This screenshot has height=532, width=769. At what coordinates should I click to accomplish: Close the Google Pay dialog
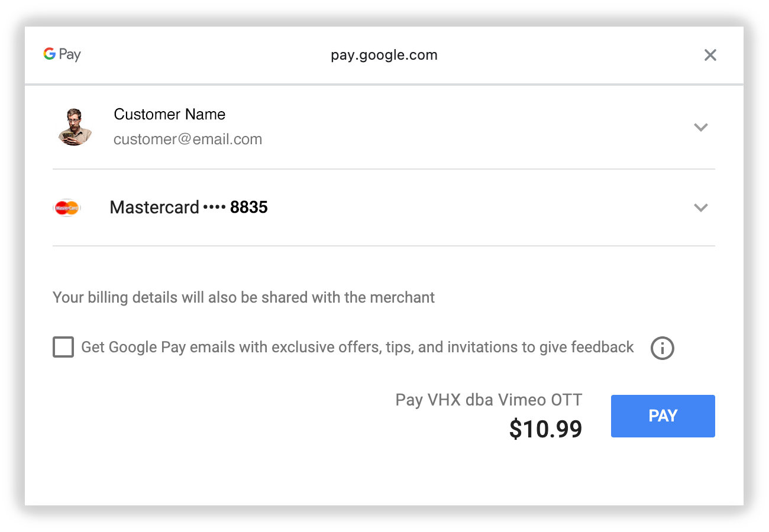[x=710, y=55]
